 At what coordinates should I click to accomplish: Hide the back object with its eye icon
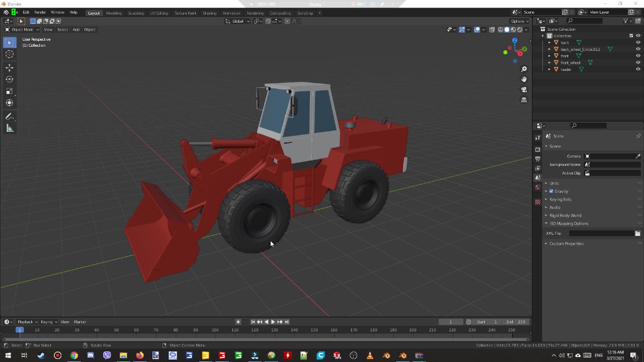[x=638, y=43]
